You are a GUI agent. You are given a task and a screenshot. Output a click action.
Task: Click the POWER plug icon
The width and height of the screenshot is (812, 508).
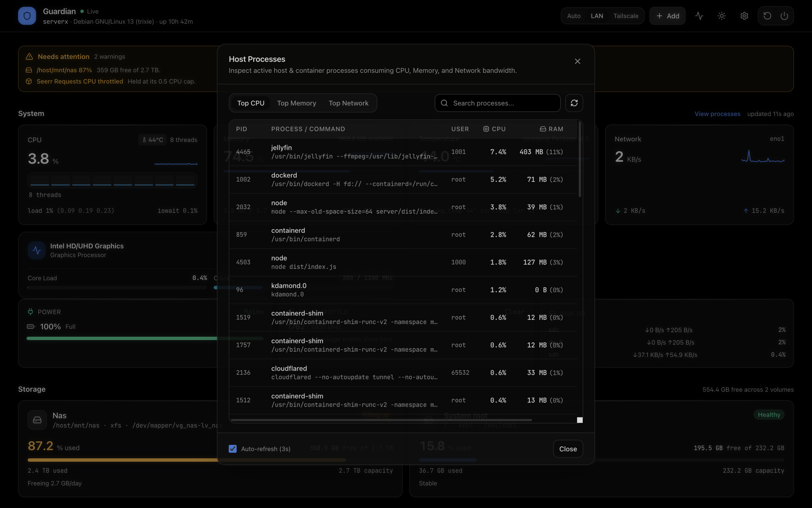pos(30,312)
